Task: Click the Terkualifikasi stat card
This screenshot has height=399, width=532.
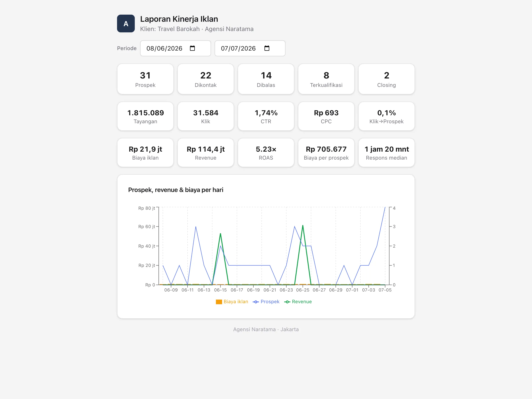Action: click(x=326, y=79)
